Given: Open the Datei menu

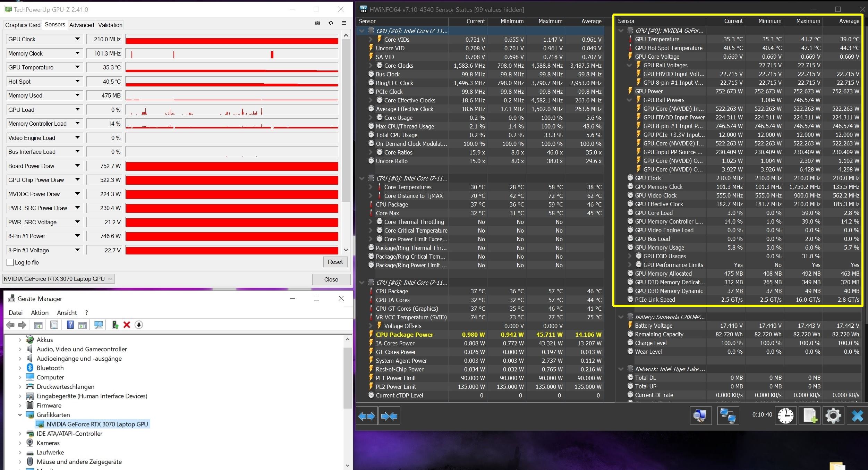Looking at the screenshot, I should point(16,312).
